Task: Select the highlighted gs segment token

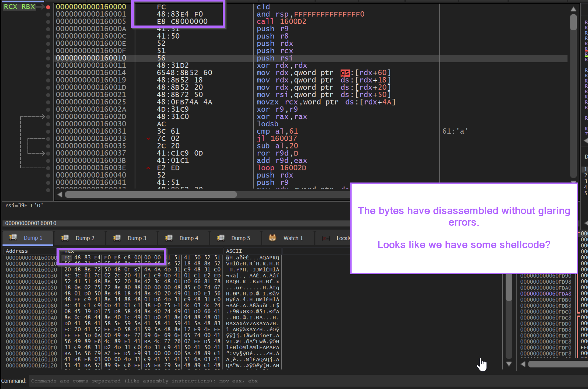Action: coord(345,73)
